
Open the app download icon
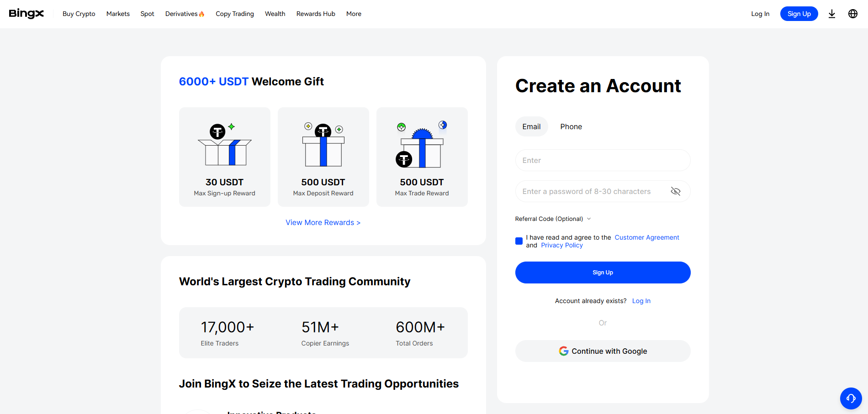coord(832,14)
